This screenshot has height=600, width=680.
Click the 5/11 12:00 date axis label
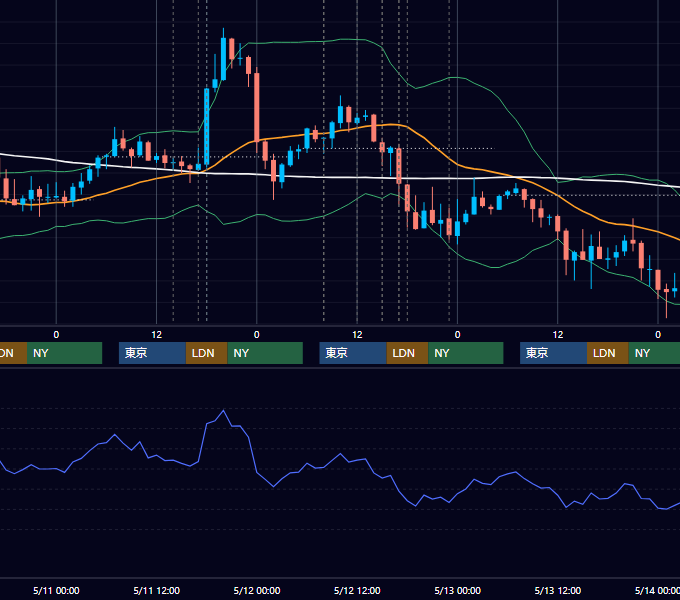[x=157, y=590]
